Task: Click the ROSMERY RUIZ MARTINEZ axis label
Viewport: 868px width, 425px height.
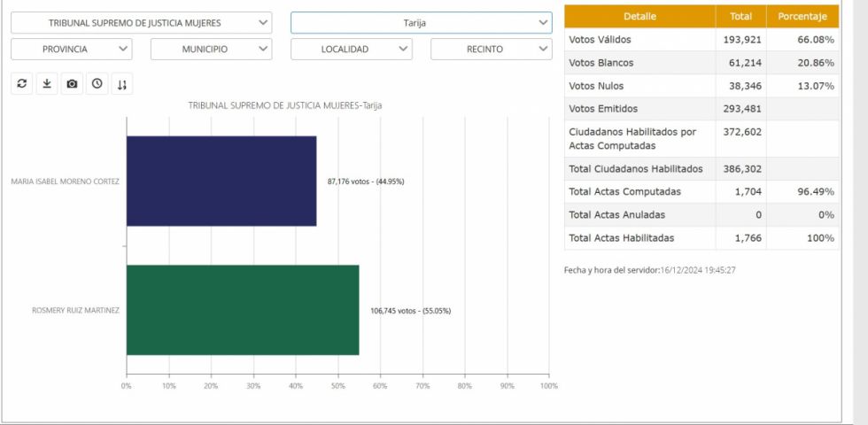Action: 76,311
